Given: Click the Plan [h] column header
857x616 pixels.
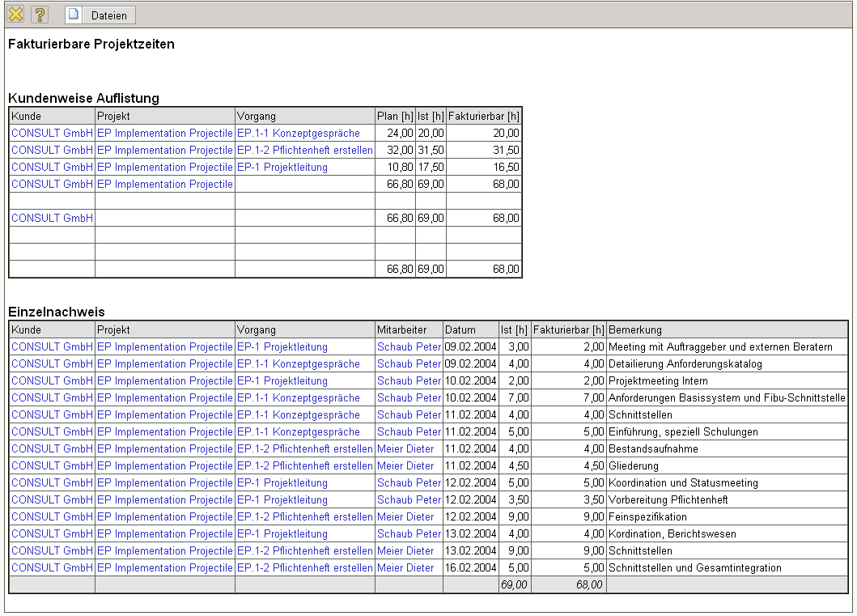Looking at the screenshot, I should pos(395,116).
